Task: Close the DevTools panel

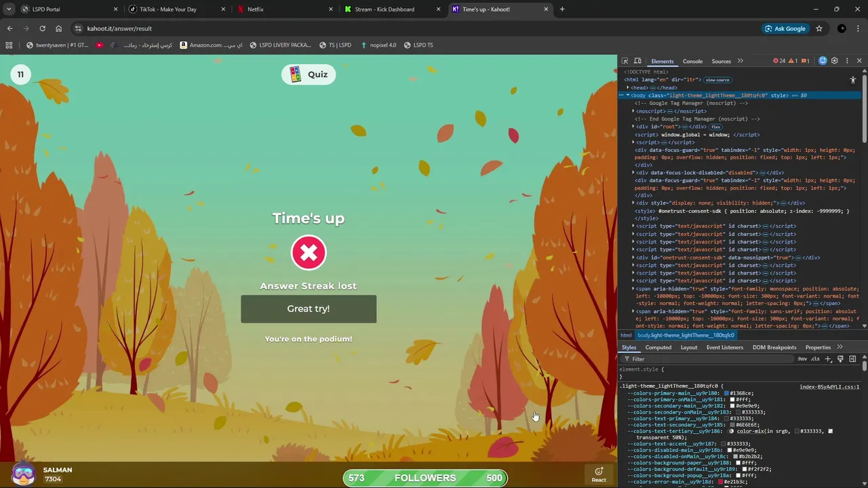Action: (x=859, y=61)
